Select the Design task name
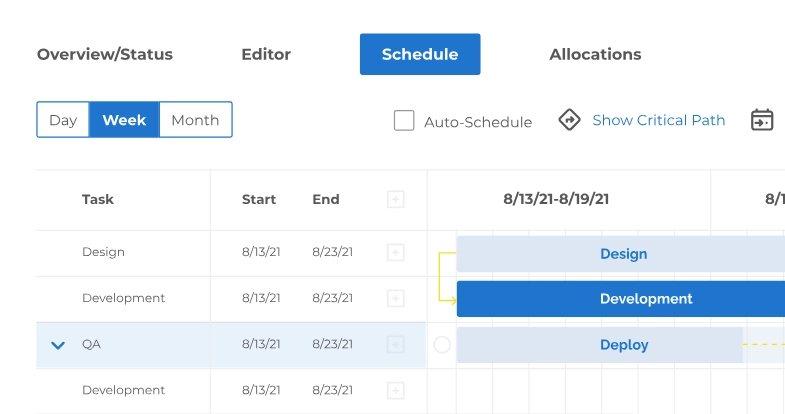The height and width of the screenshot is (414, 785). click(103, 252)
